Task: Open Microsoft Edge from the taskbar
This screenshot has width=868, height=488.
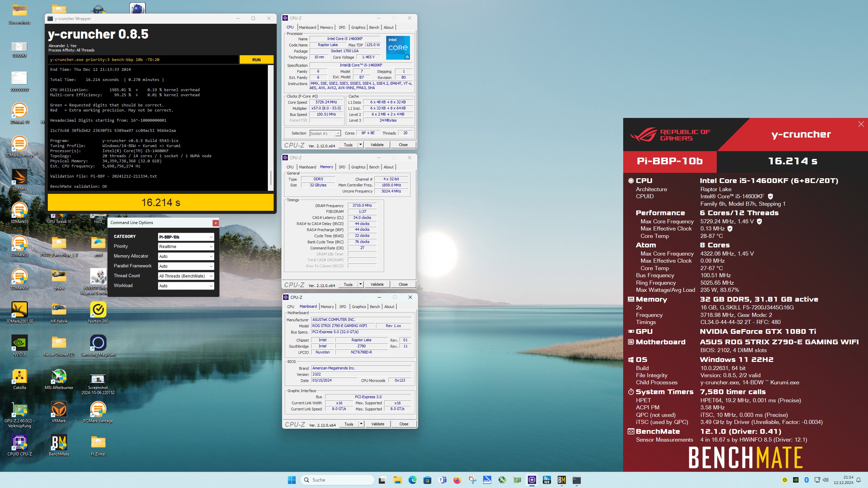Action: (x=413, y=480)
